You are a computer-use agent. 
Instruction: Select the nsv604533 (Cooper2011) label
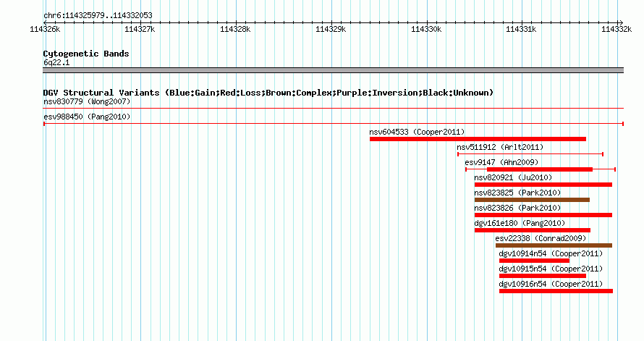(x=417, y=132)
